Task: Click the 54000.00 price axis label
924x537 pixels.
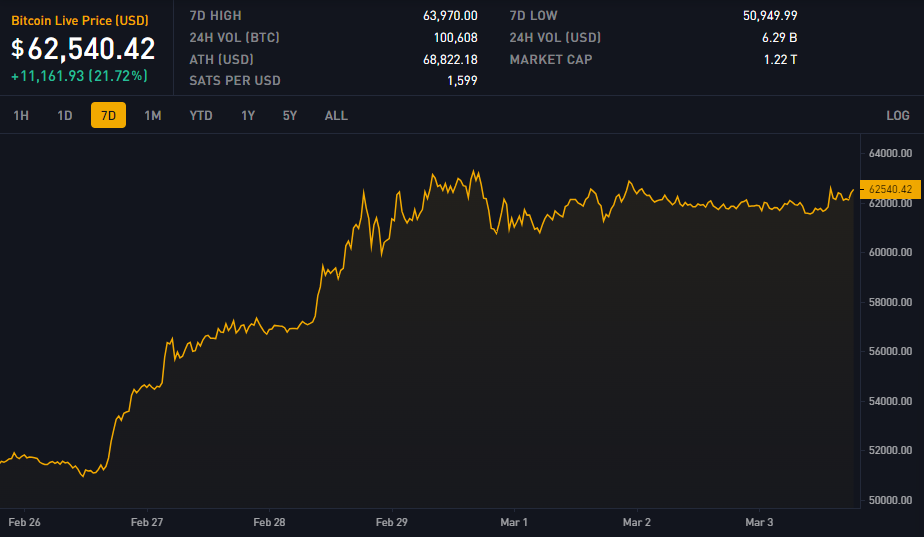Action: tap(890, 401)
